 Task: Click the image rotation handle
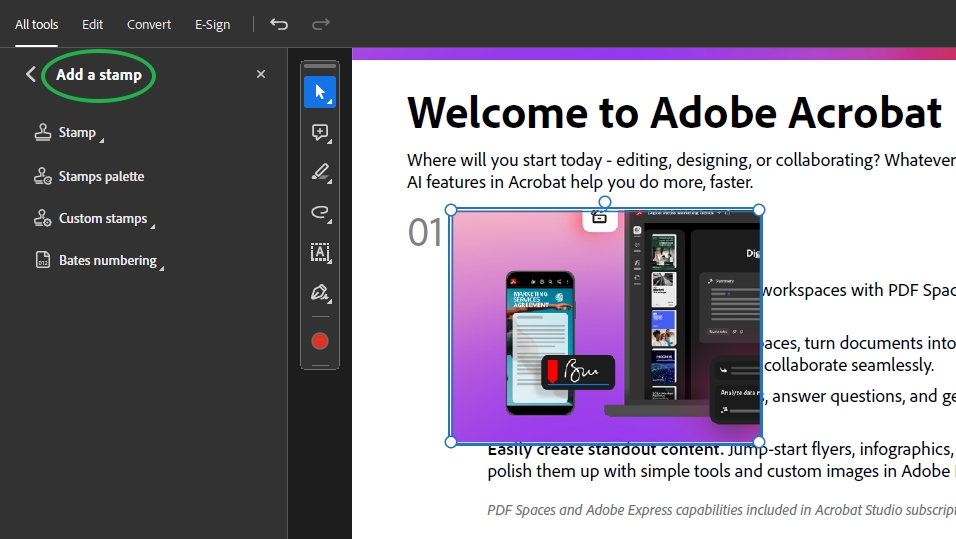[x=604, y=202]
